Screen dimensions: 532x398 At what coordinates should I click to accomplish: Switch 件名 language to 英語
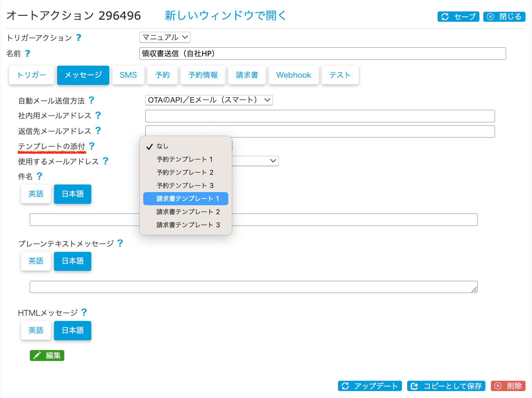(36, 194)
